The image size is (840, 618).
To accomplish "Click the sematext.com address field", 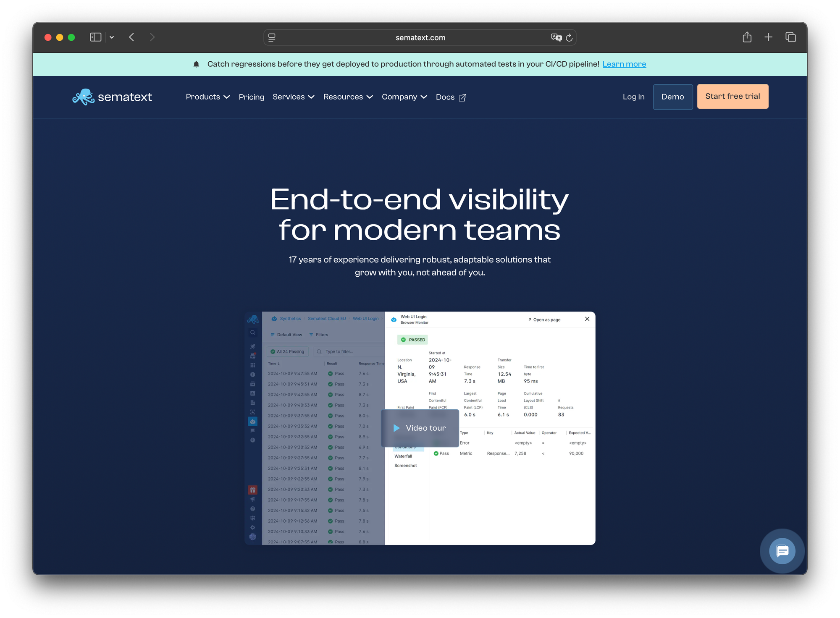I will [x=420, y=37].
